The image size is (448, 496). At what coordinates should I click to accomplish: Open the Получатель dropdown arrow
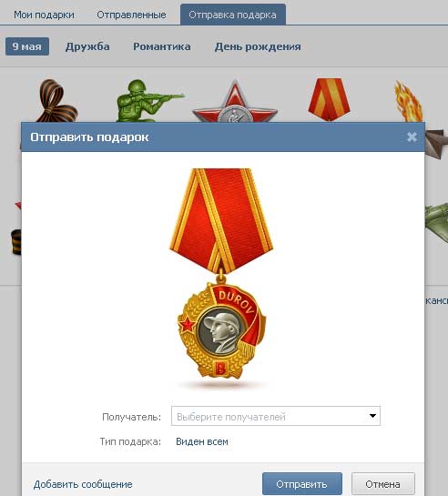click(372, 416)
